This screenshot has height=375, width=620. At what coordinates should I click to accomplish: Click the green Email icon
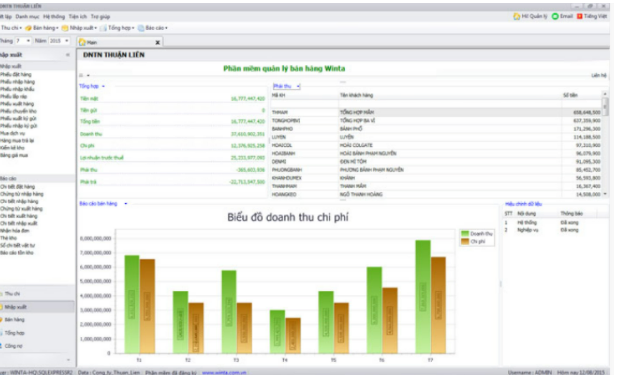point(555,16)
